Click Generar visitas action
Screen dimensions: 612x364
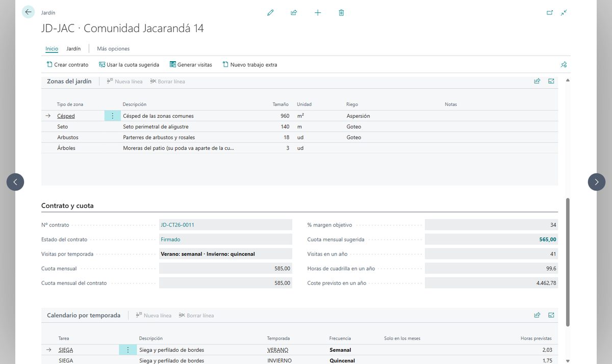[x=191, y=65]
